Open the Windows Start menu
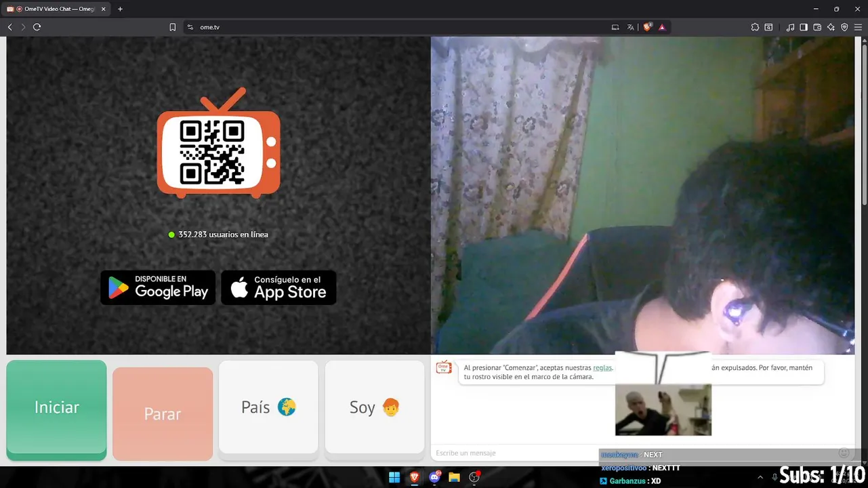 click(x=394, y=477)
